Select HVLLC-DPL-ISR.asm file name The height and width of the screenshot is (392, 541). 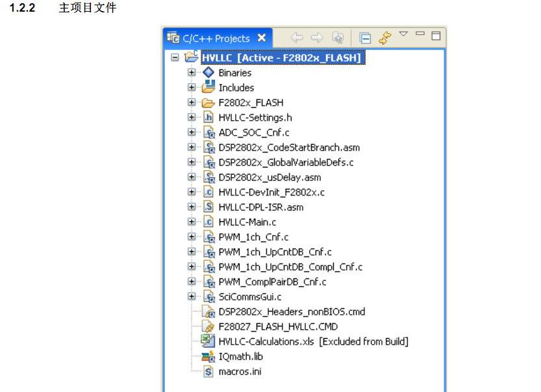[261, 207]
